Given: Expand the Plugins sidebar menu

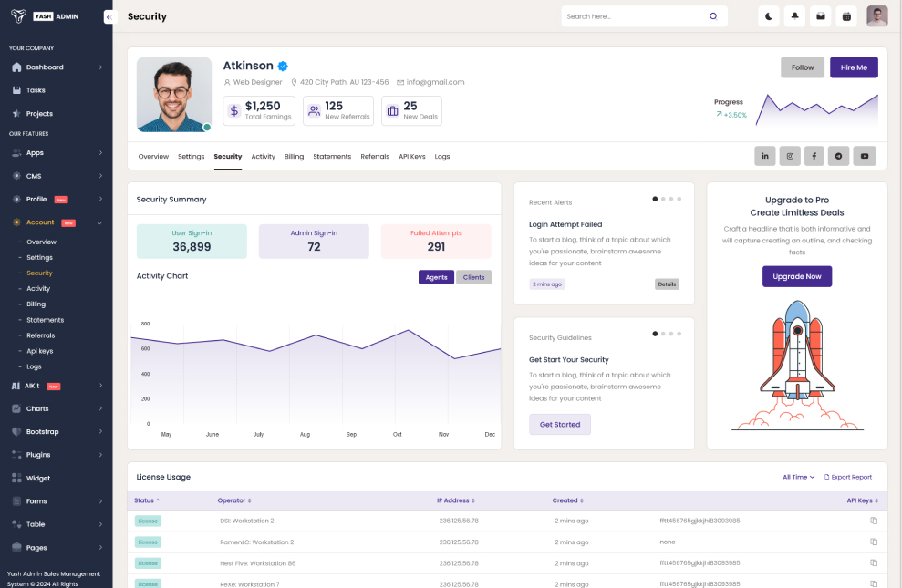Looking at the screenshot, I should 57,455.
